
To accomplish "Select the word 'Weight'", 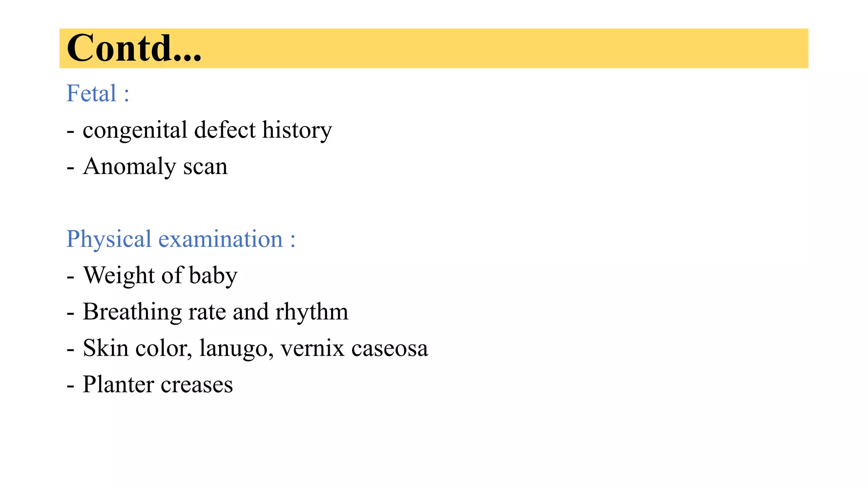I will (119, 276).
